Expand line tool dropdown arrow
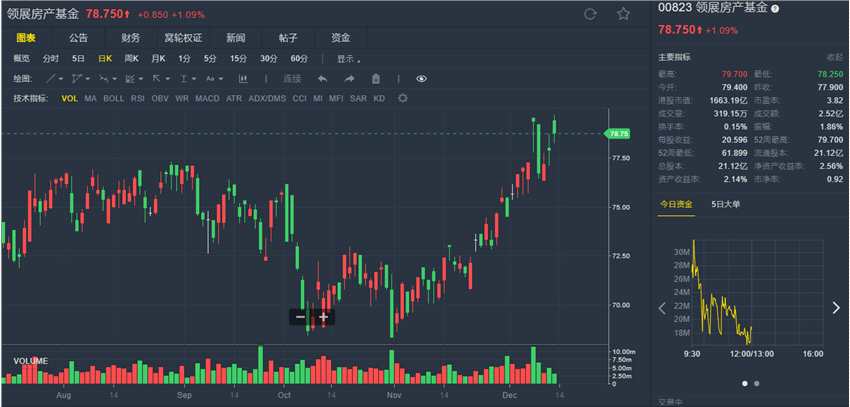 point(61,79)
